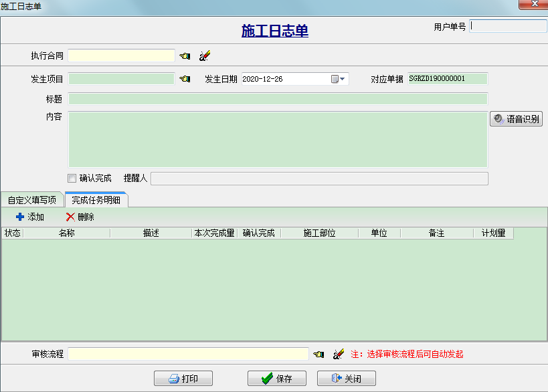This screenshot has width=548, height=392.
Task: Click the 用户单号 input field
Action: (x=509, y=27)
